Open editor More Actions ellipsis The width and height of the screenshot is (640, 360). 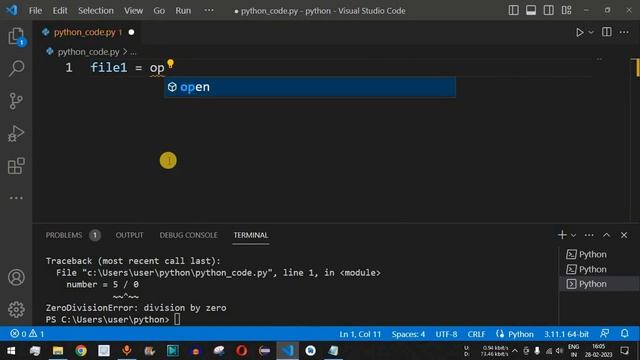tap(624, 32)
